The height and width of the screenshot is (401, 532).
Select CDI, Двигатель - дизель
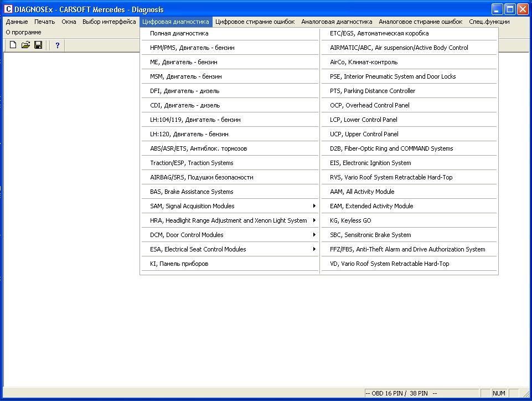click(230, 105)
